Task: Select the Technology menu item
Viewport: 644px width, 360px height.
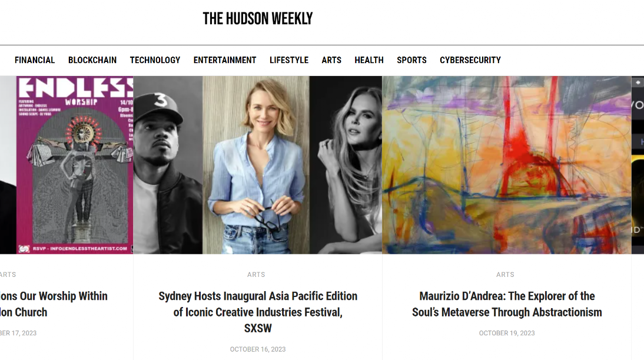Action: (x=155, y=60)
